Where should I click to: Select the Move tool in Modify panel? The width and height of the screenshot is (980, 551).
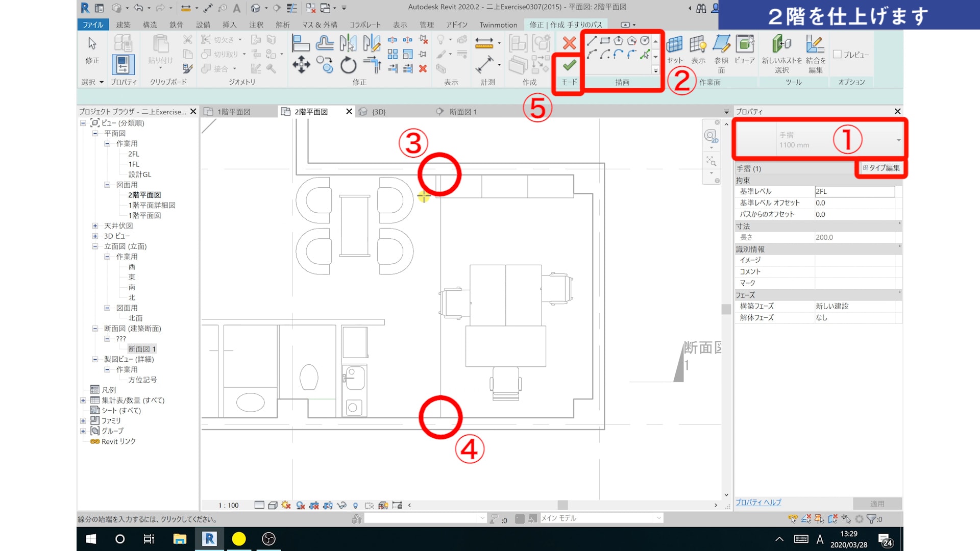(x=301, y=65)
